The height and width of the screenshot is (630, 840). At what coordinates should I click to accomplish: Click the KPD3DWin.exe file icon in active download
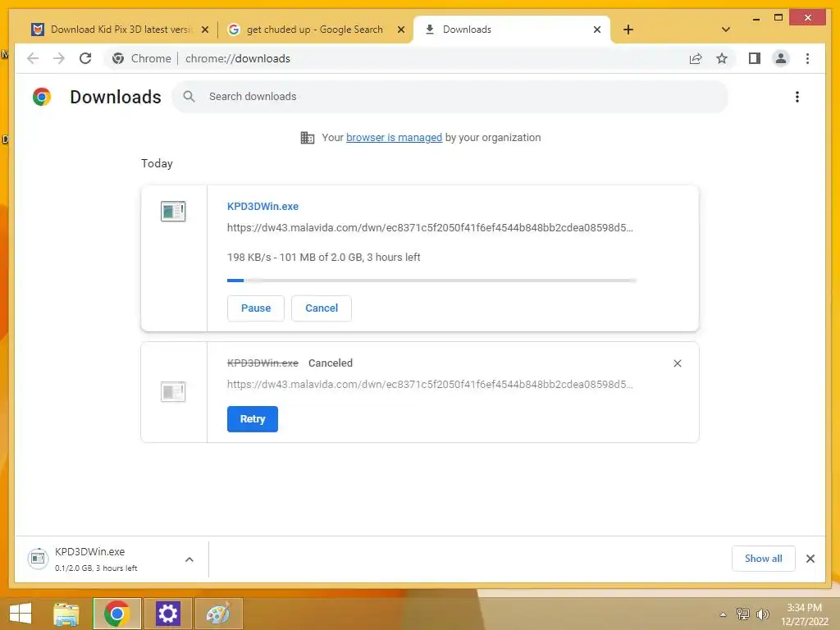pyautogui.click(x=173, y=211)
